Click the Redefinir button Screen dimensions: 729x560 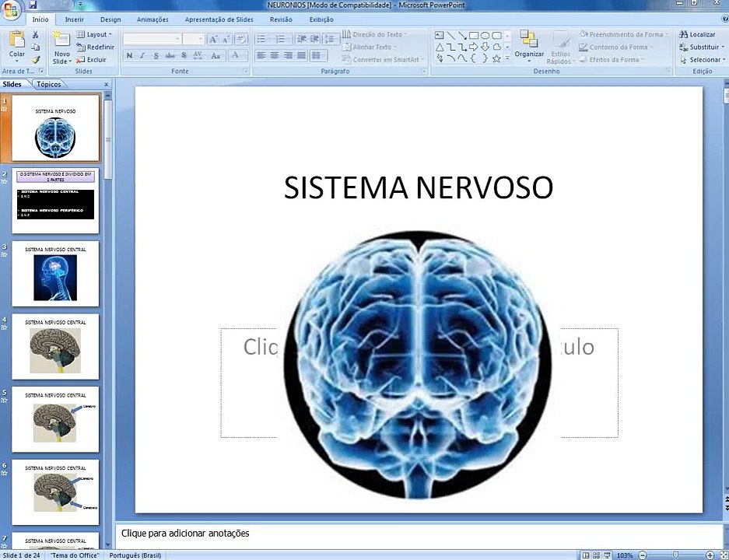96,47
